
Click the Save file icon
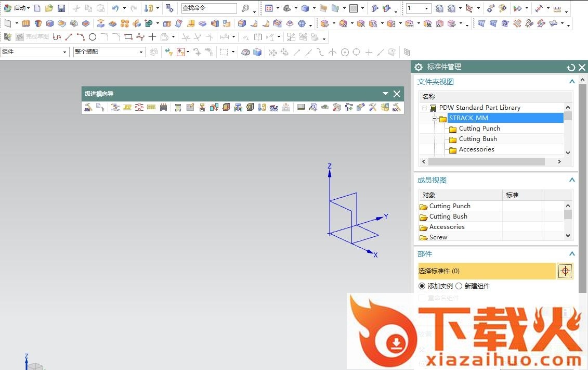[x=61, y=8]
